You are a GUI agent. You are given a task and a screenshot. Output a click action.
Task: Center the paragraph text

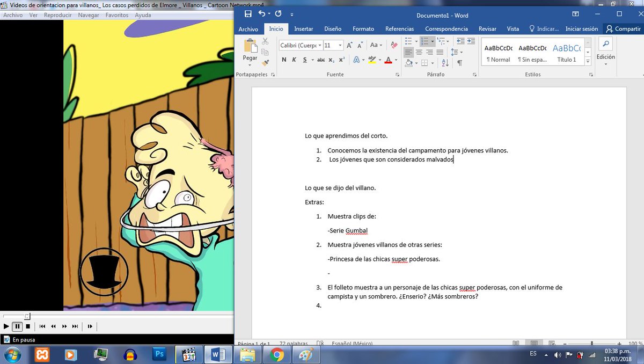pos(419,52)
